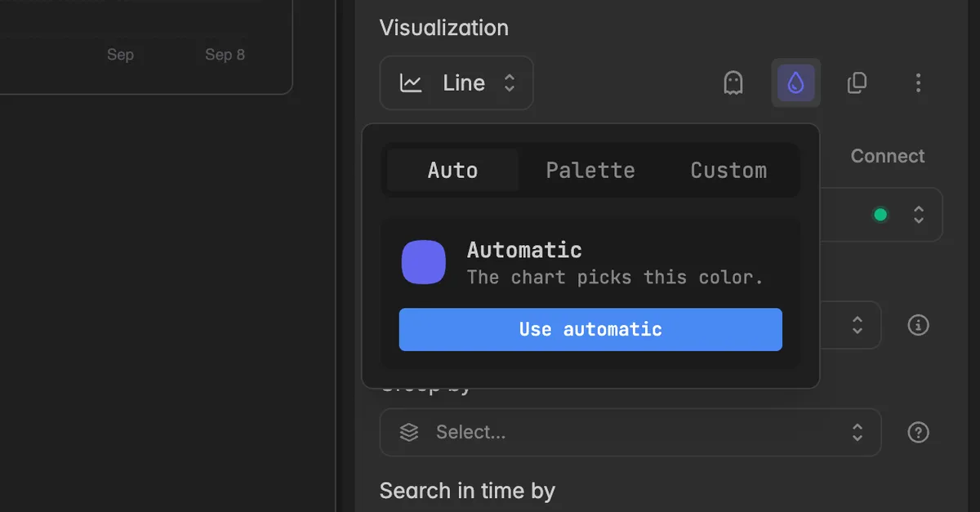Click the info circle icon

(918, 325)
